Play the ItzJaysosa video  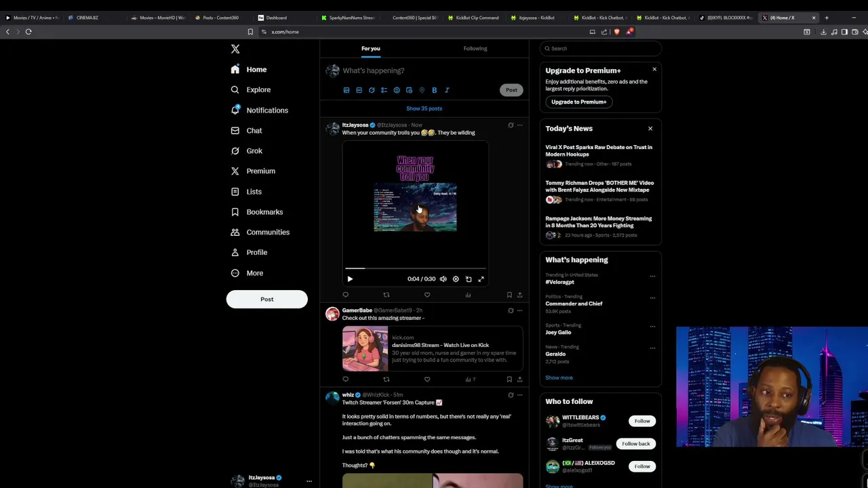[x=350, y=279]
